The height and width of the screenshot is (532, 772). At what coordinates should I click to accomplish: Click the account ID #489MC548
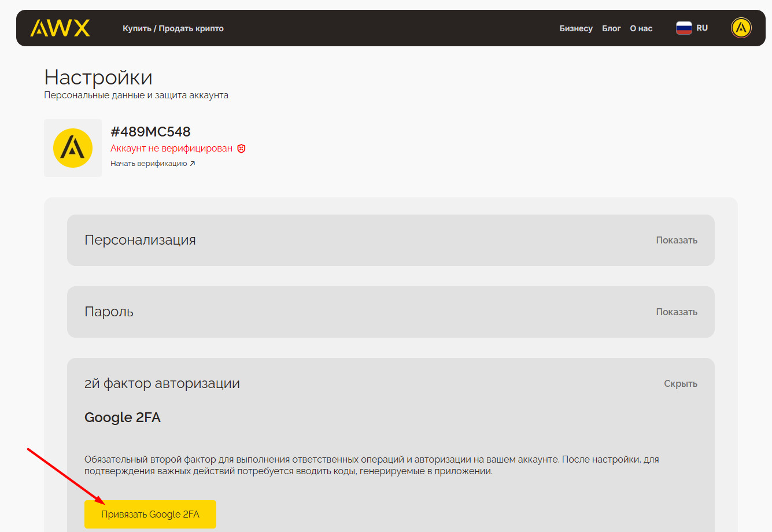tap(150, 132)
